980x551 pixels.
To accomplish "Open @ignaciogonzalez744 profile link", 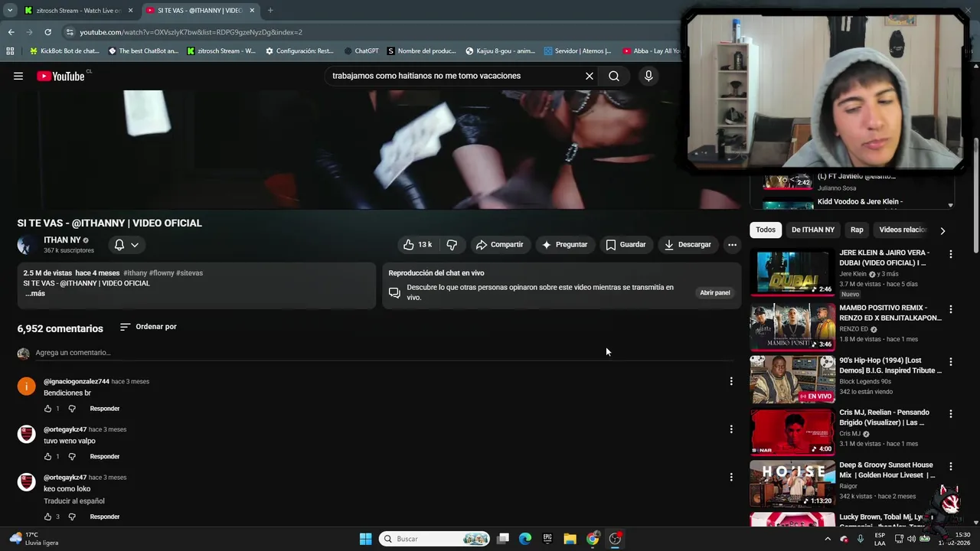I will [x=77, y=382].
